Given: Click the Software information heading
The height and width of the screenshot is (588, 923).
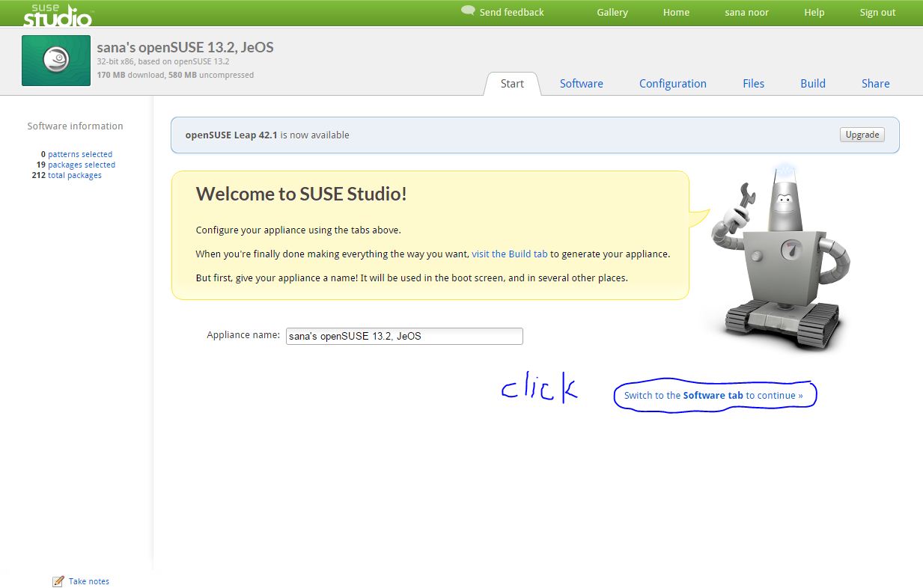Looking at the screenshot, I should (x=75, y=126).
